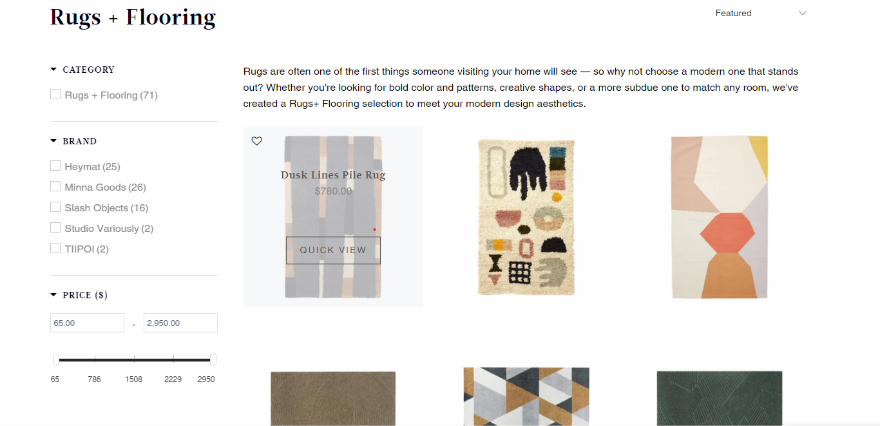Open the abstract shapes shag rug thumbnail
Viewport: 880px width, 426px height.
tap(526, 217)
